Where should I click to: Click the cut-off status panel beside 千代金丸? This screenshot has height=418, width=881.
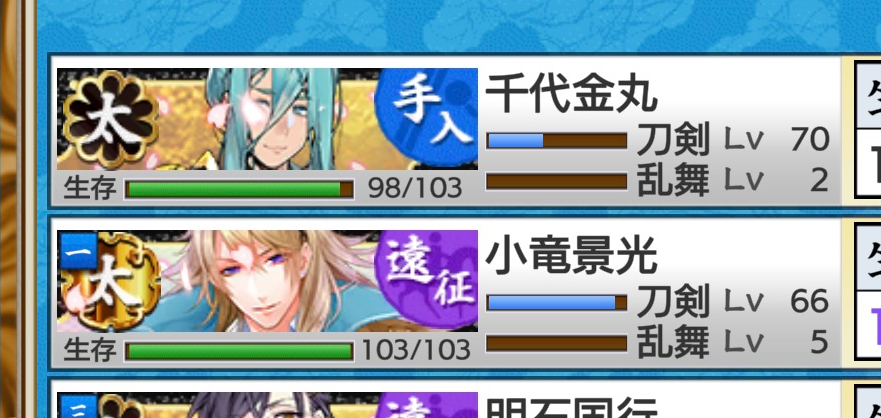click(868, 128)
